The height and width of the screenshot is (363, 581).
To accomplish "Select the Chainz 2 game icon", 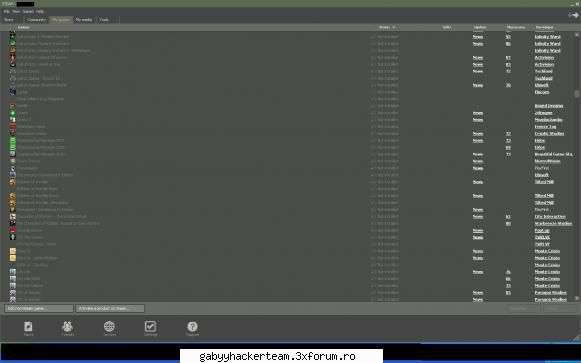I will point(13,120).
